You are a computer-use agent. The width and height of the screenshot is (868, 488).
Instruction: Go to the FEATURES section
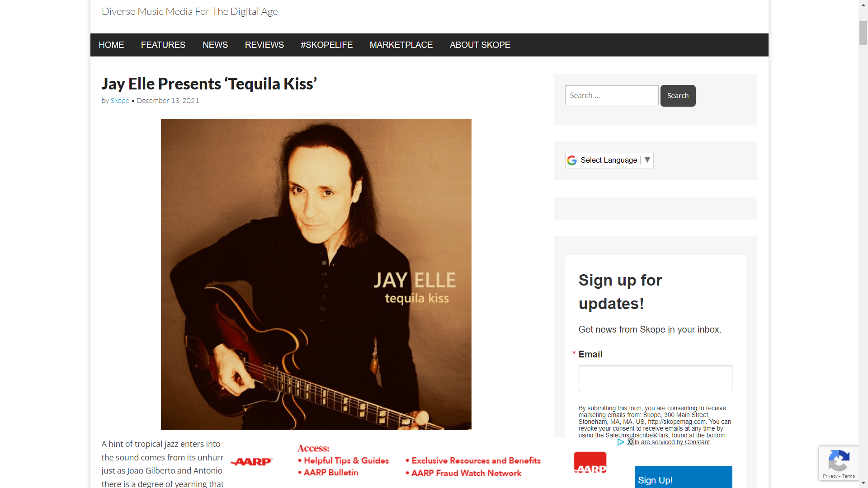pyautogui.click(x=163, y=45)
